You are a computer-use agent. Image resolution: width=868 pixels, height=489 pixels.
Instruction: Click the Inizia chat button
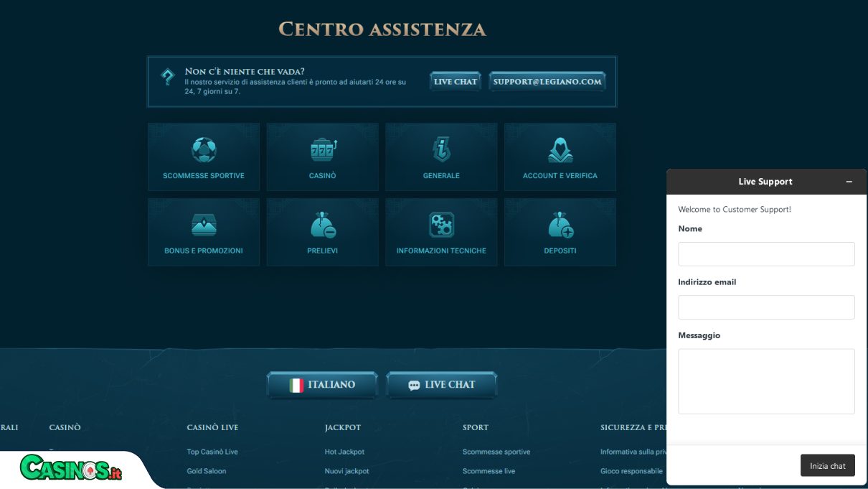coord(828,465)
